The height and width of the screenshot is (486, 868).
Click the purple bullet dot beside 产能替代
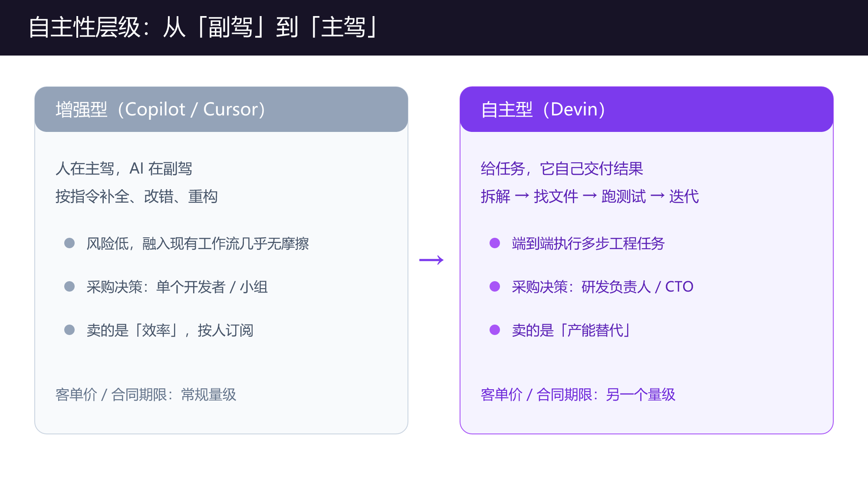(495, 330)
